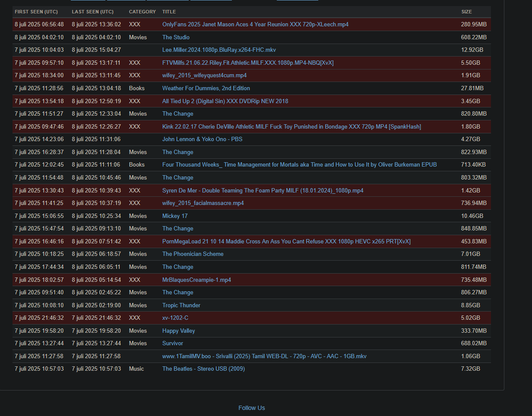Viewport: 532px width, 416px height.
Task: Open The Change link sized 806.27MB
Action: pos(177,293)
